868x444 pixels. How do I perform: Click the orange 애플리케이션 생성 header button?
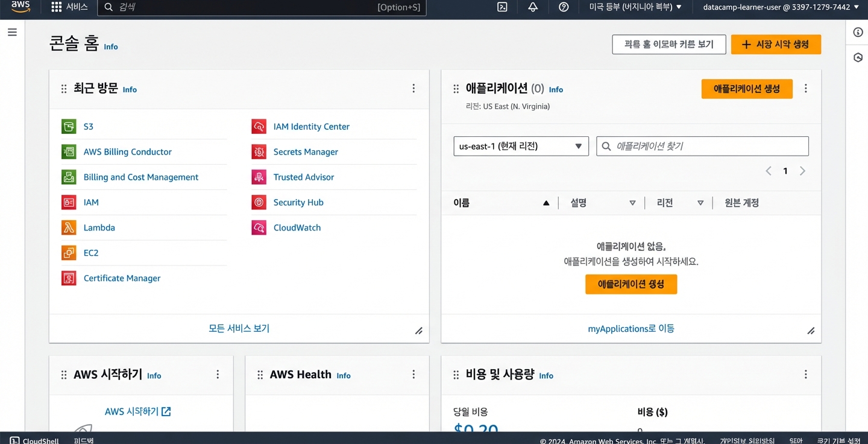[x=747, y=89]
